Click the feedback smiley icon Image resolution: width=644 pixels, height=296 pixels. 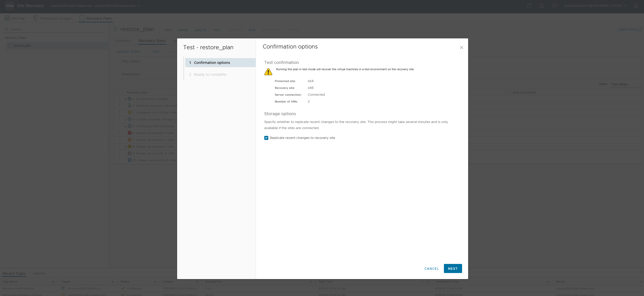point(636,6)
